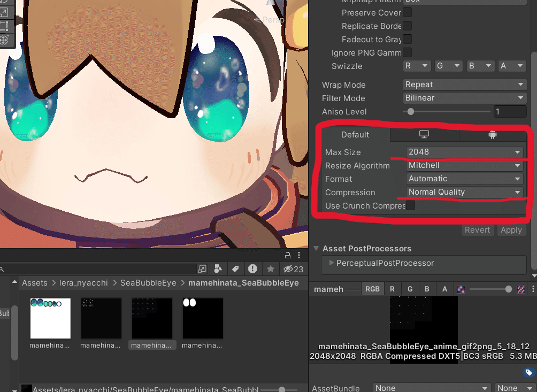The height and width of the screenshot is (392, 537).
Task: Open Wrap Mode dropdown showing Repeat
Action: click(x=464, y=84)
